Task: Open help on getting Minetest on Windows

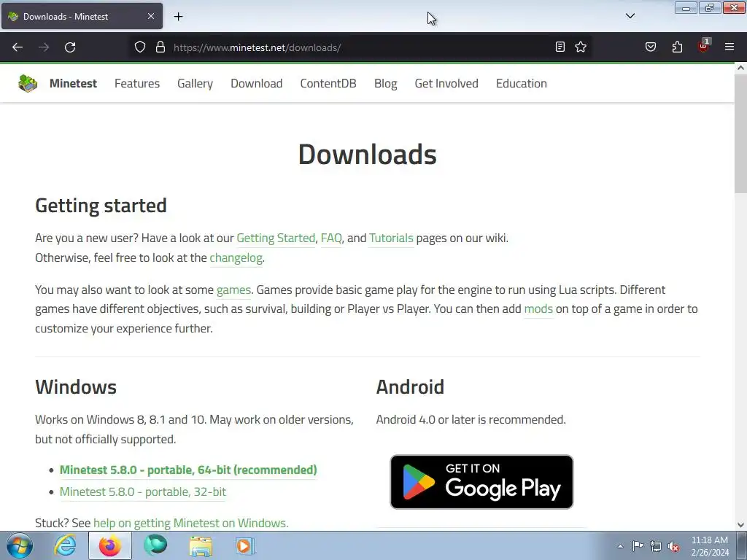Action: coord(190,523)
